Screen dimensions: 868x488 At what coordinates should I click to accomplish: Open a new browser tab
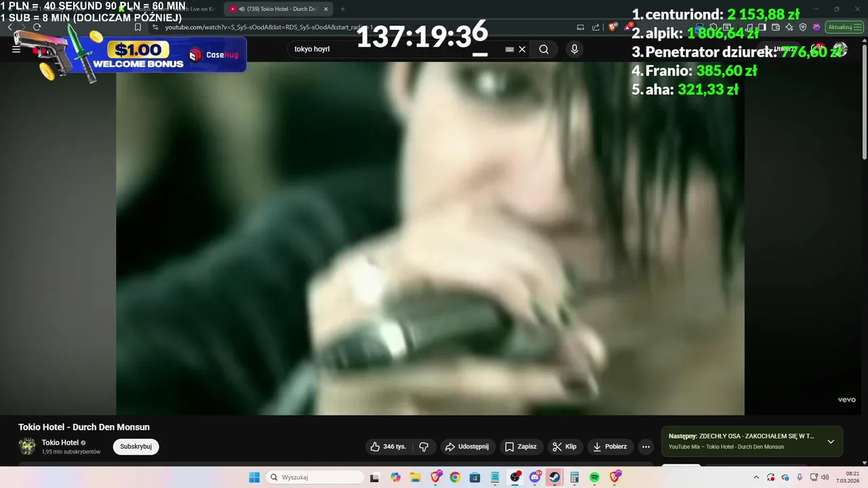point(342,9)
